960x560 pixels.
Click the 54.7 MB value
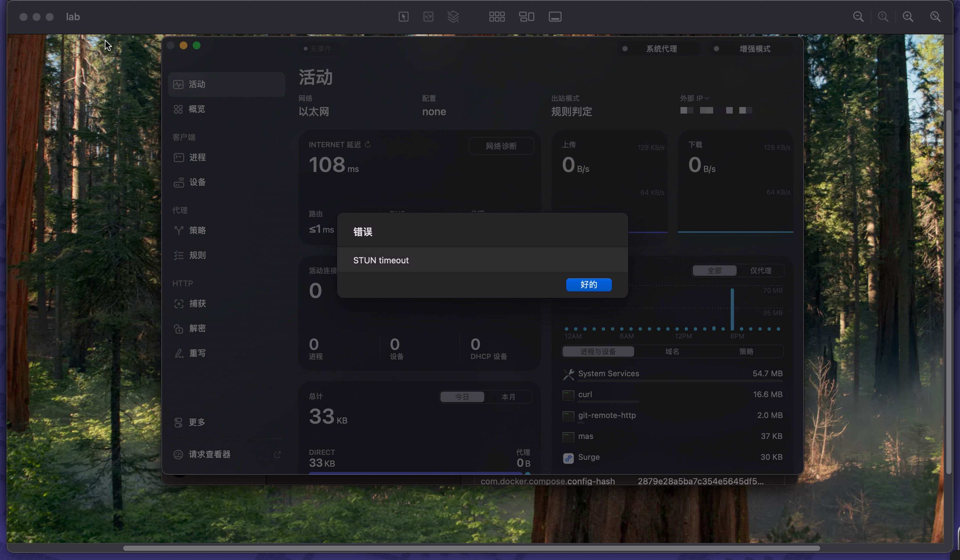767,373
